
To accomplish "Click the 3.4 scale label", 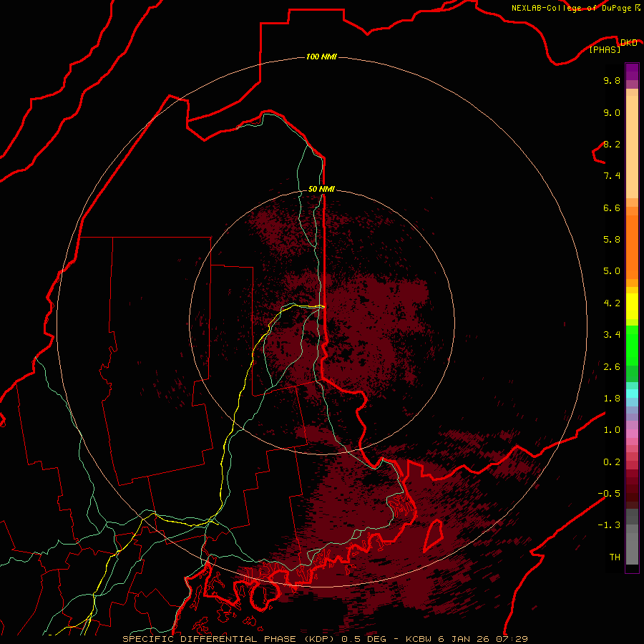I will tap(612, 335).
